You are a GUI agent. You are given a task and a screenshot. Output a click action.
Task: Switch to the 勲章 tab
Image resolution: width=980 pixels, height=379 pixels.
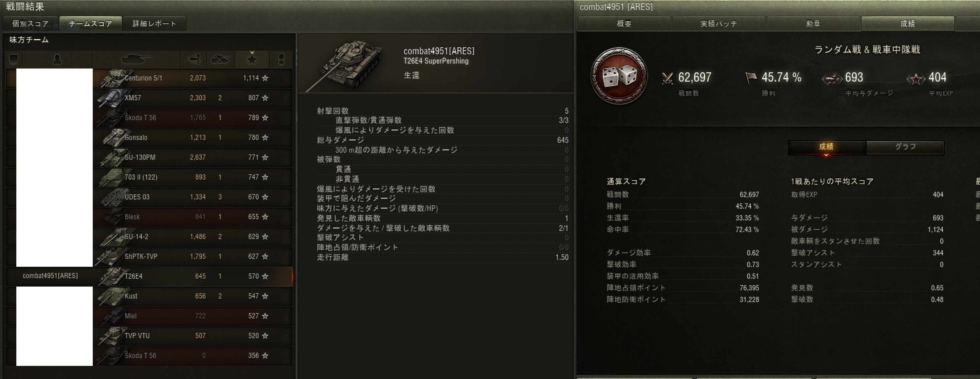point(813,24)
